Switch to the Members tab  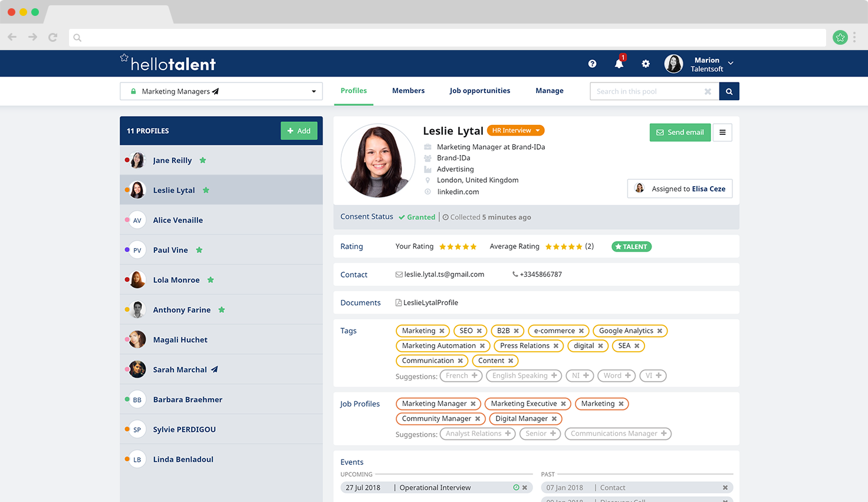(x=408, y=91)
